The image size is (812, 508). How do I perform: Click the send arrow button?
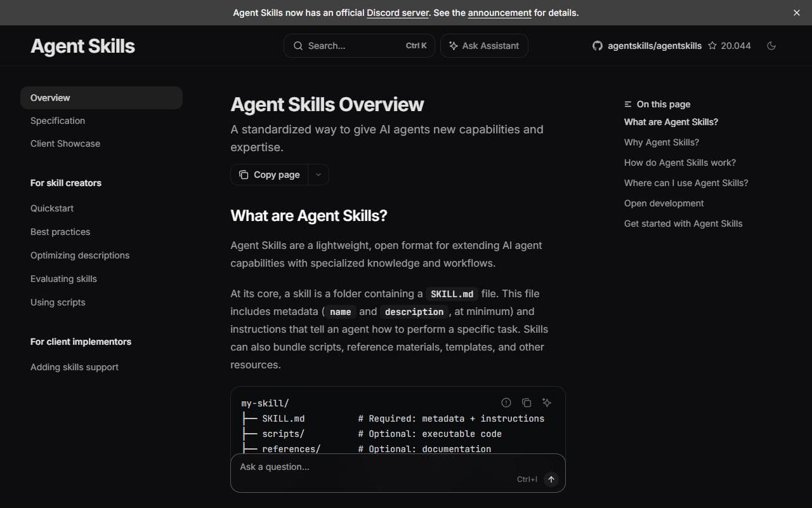pos(551,479)
